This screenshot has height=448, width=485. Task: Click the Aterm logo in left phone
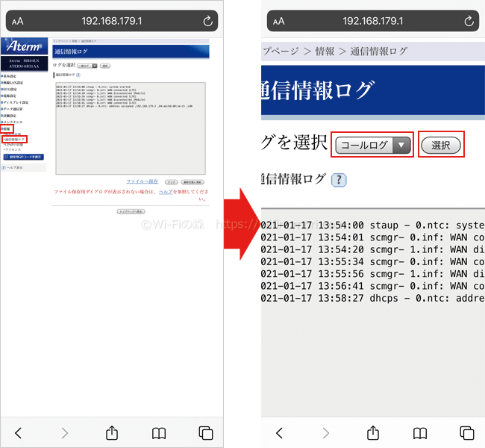point(24,46)
